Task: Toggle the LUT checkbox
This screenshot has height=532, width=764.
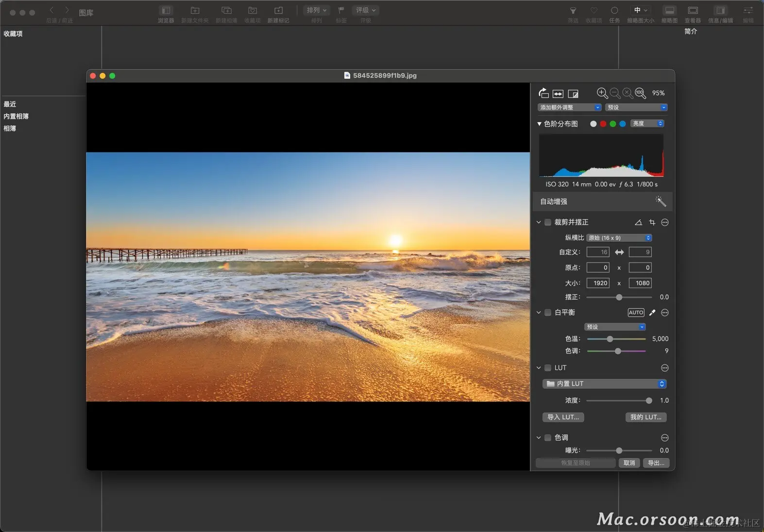Action: (548, 368)
